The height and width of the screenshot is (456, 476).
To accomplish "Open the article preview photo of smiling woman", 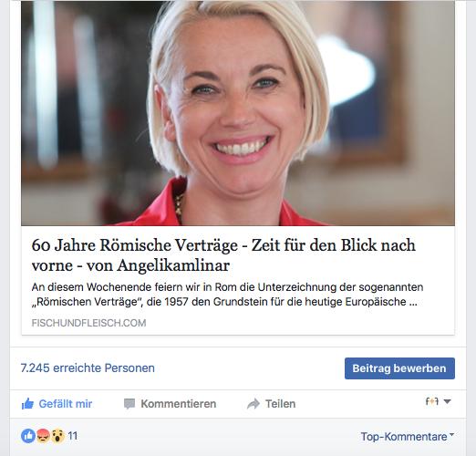I will (238, 113).
